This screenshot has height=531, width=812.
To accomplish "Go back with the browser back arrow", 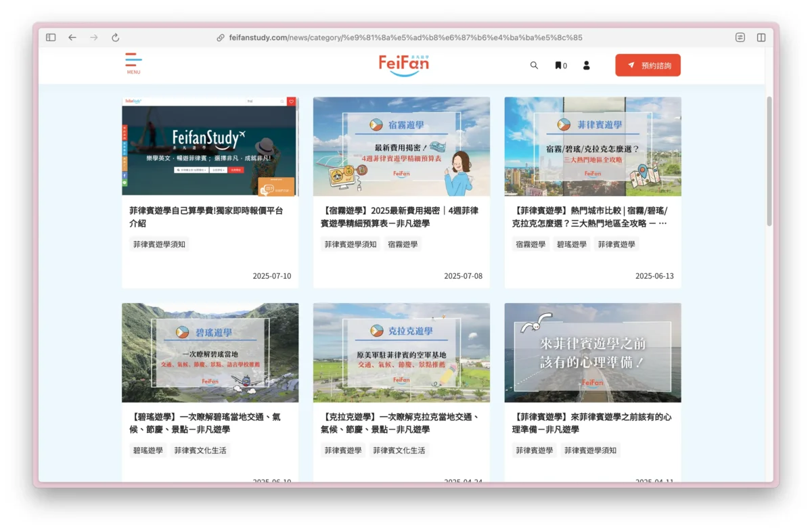I will point(72,37).
